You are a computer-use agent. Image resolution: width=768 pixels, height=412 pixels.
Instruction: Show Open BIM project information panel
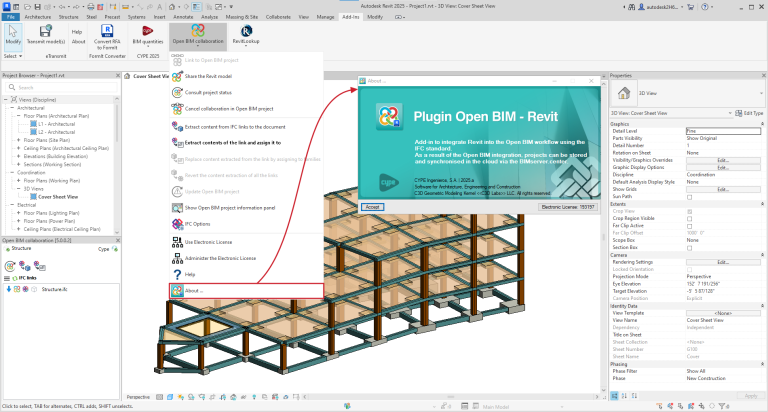247,208
